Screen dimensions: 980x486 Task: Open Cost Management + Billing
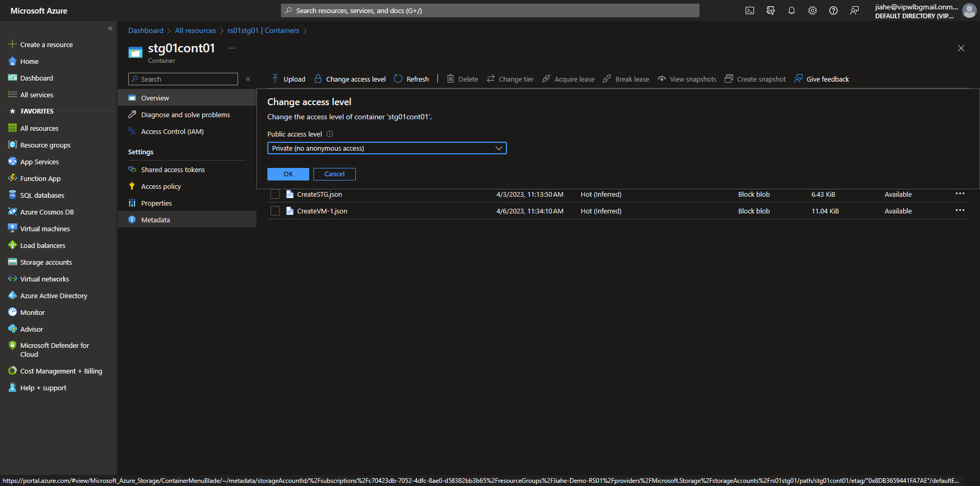(x=59, y=371)
